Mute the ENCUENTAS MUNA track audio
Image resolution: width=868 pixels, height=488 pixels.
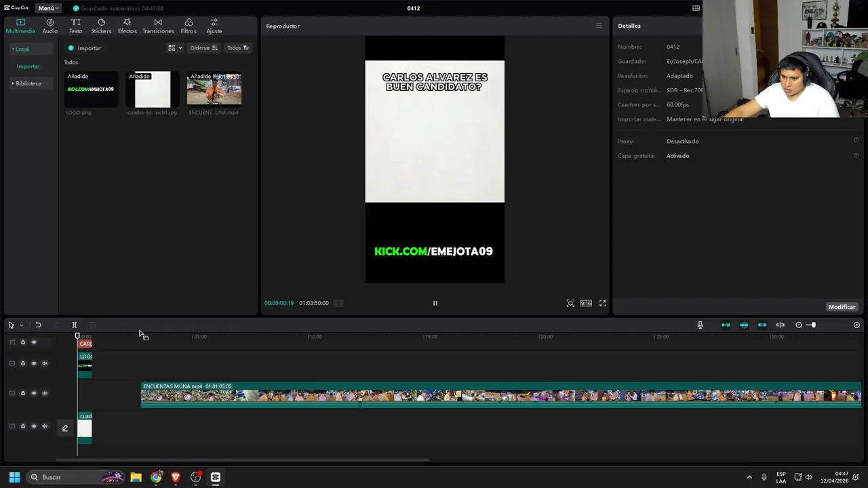45,393
